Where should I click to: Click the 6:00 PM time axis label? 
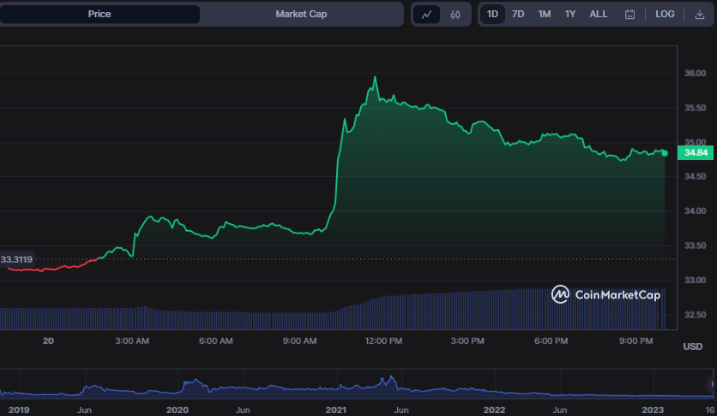pyautogui.click(x=551, y=341)
